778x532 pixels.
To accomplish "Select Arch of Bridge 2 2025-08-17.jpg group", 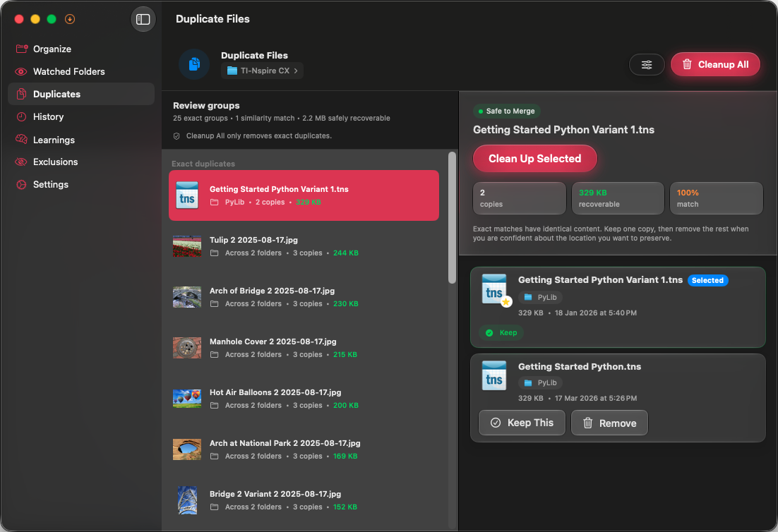I will [x=304, y=297].
